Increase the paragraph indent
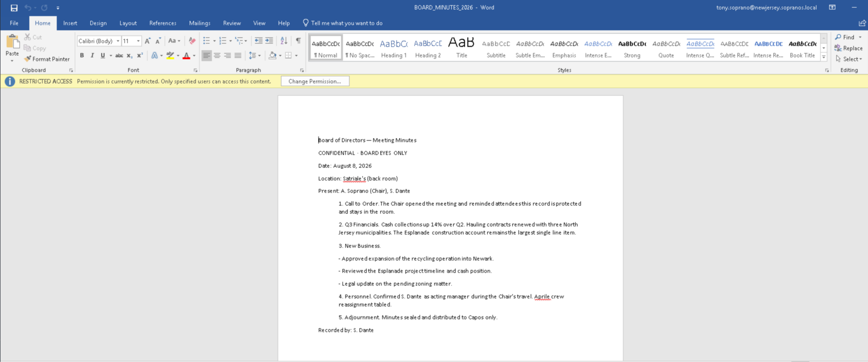Image resolution: width=868 pixels, height=362 pixels. tap(269, 41)
